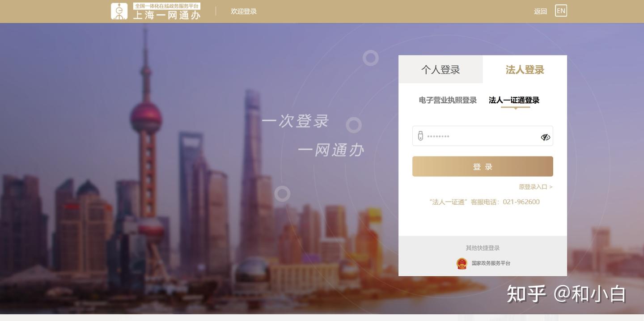This screenshot has width=644, height=321.
Task: Click the 欢迎登录 header text
Action: (244, 11)
